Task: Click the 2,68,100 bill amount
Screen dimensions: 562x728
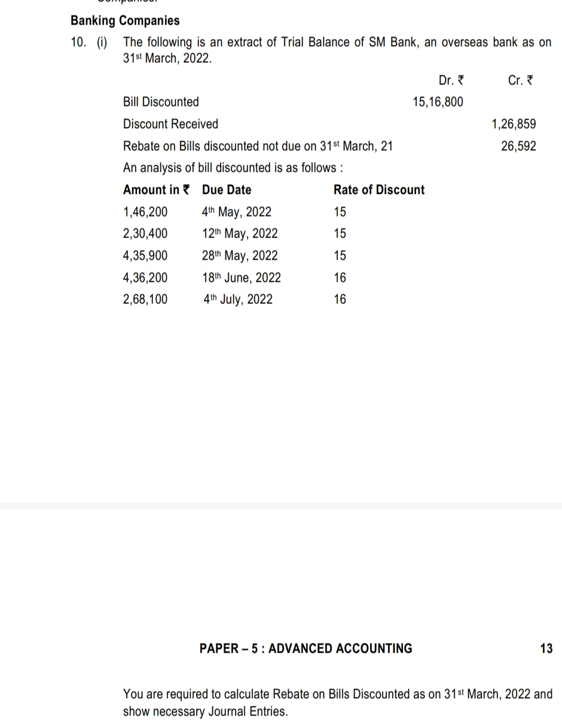Action: tap(145, 299)
